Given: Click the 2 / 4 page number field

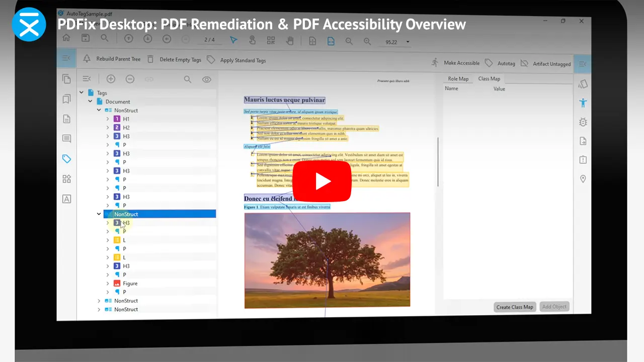Looking at the screenshot, I should pyautogui.click(x=209, y=40).
